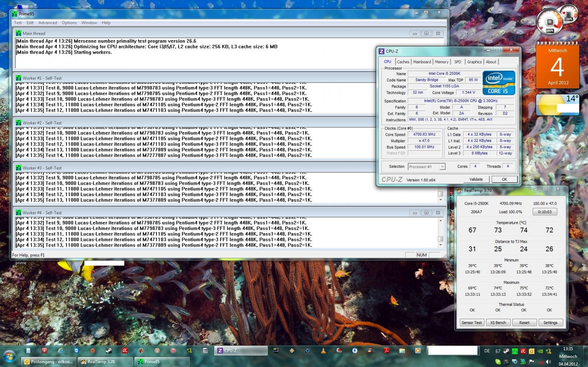Click the Core Voltage value 1.344 V
Image resolution: width=588 pixels, height=367 pixels.
(469, 92)
